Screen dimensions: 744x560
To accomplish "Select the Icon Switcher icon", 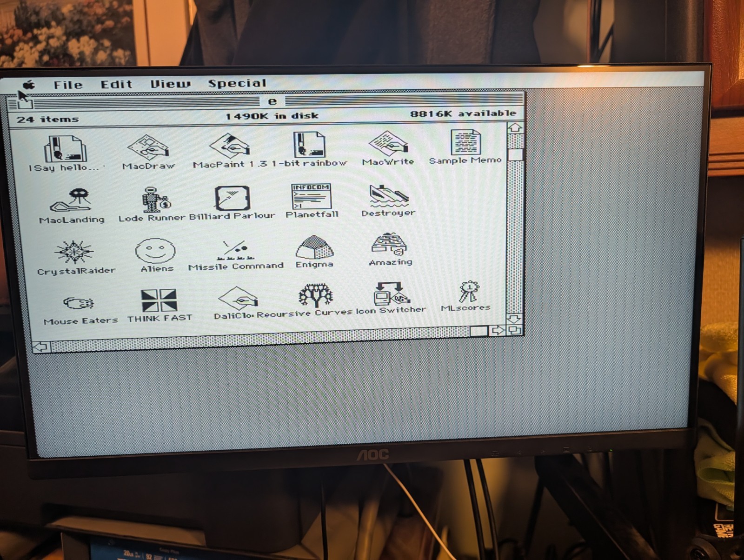I will 391,293.
